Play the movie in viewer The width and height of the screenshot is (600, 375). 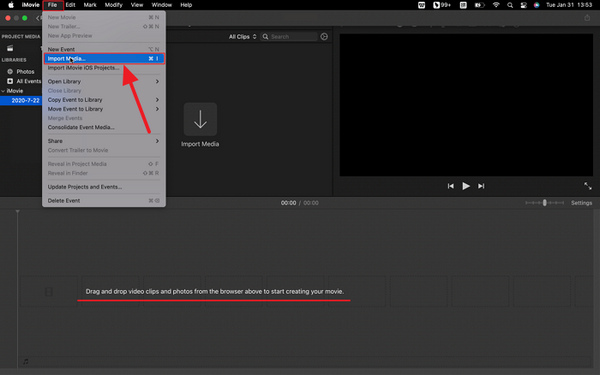click(466, 186)
